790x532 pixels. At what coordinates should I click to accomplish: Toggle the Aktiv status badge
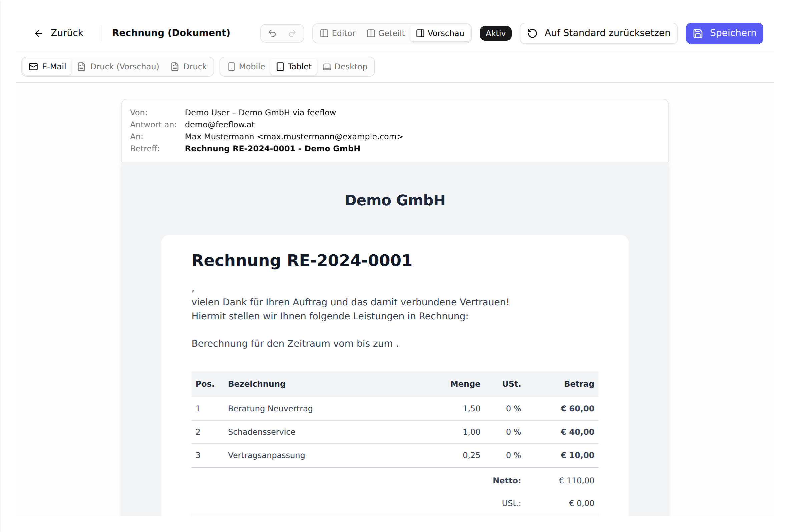pos(495,33)
